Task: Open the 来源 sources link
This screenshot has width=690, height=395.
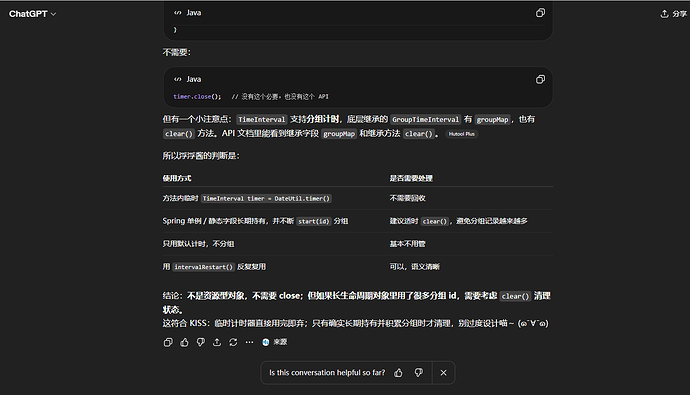Action: (x=275, y=342)
